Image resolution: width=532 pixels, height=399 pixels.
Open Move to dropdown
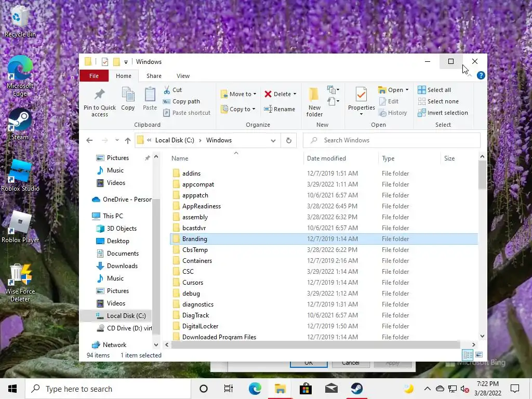point(238,94)
